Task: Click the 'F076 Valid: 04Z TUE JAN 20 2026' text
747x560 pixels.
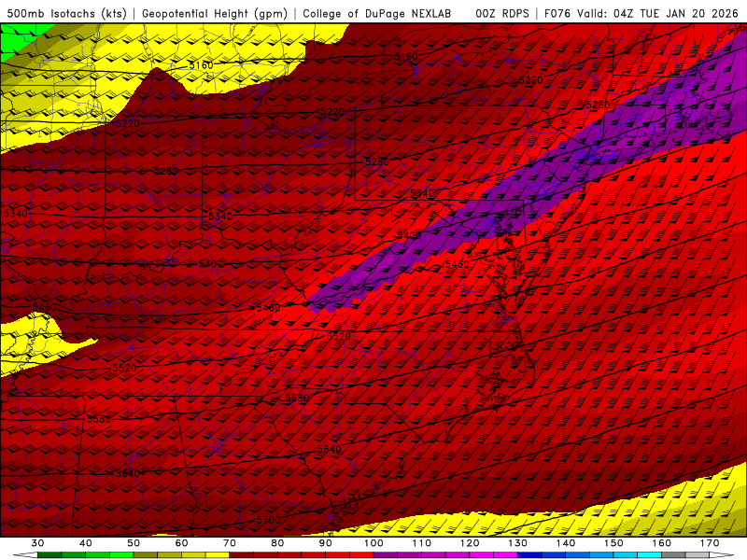Action: [x=641, y=13]
